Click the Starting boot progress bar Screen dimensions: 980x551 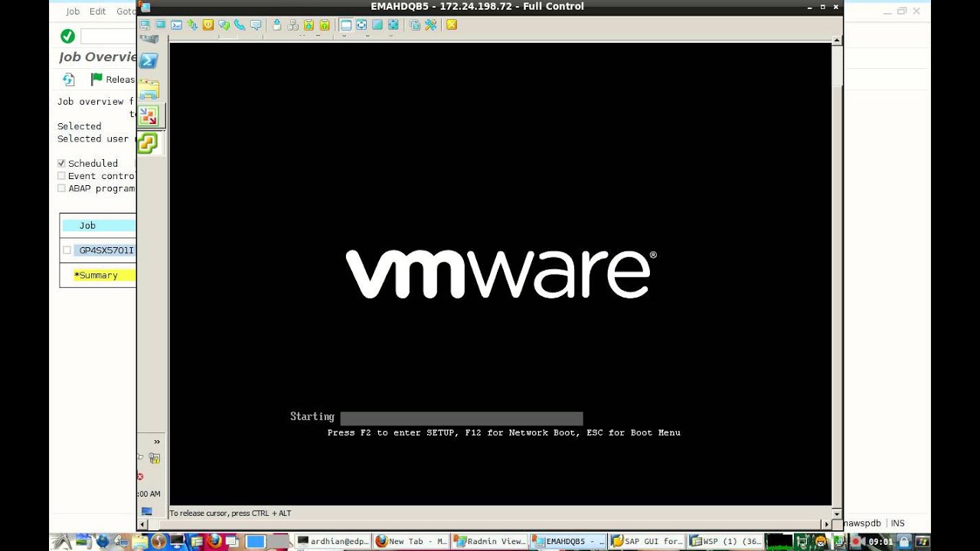click(x=462, y=419)
